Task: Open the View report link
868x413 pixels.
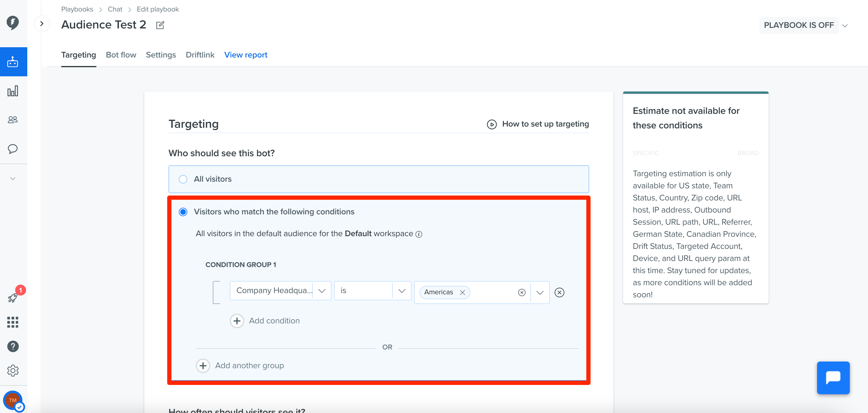Action: 246,55
